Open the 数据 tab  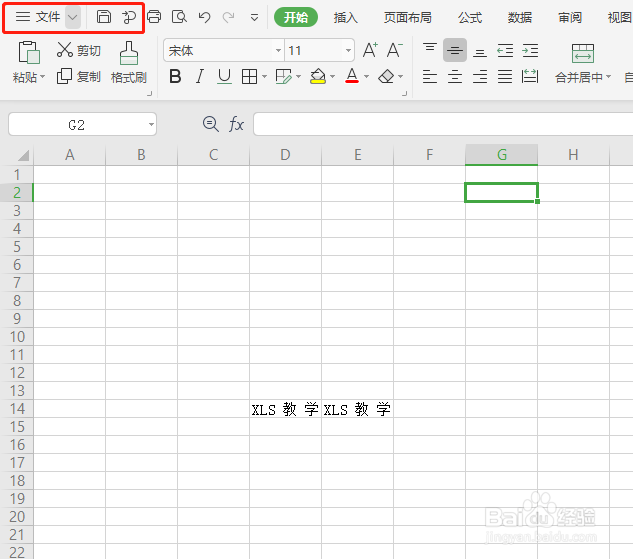(520, 18)
